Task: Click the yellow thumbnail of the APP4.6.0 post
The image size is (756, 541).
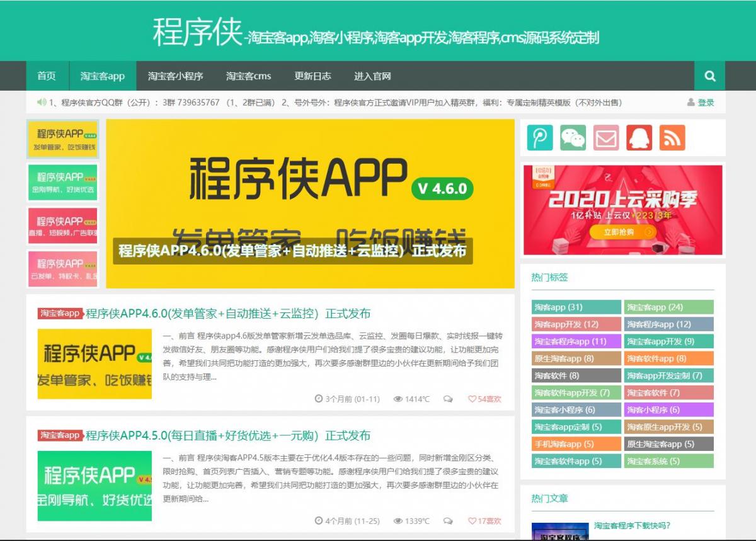Action: (94, 363)
